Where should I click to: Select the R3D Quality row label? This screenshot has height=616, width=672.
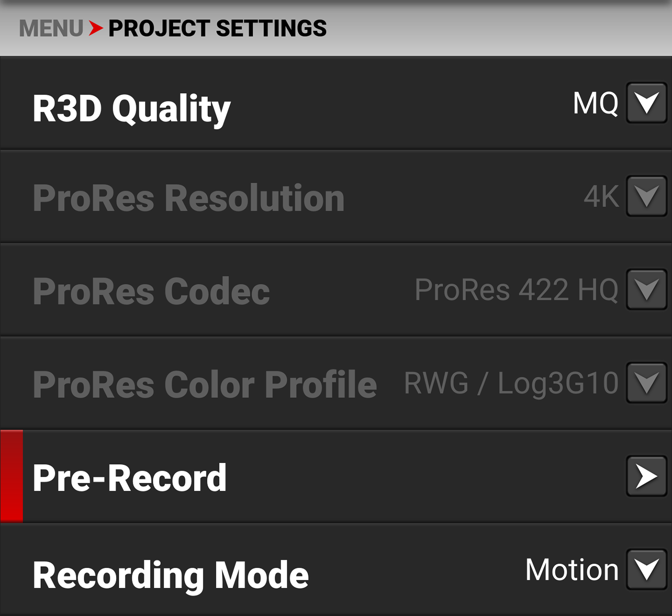[x=131, y=108]
